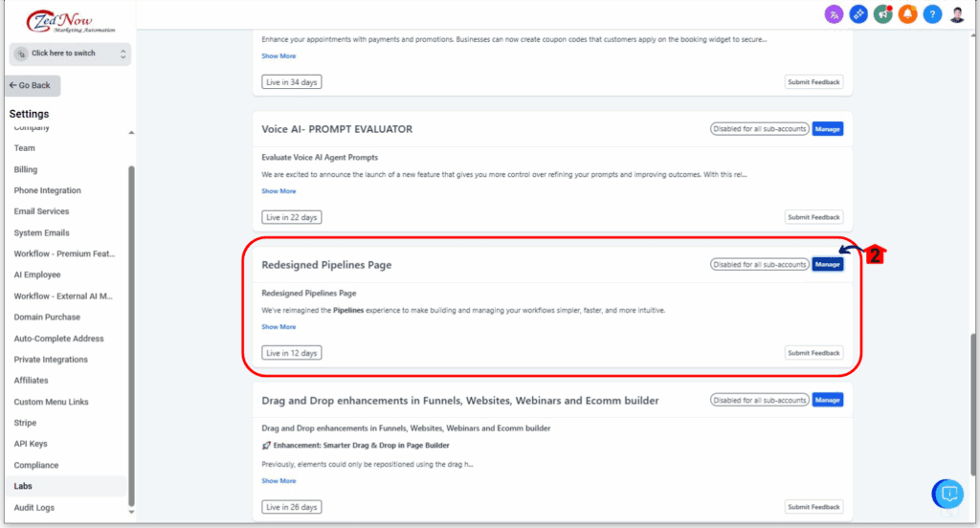This screenshot has width=980, height=528.
Task: Expand Show More for Drag and Drop enhancements
Action: point(278,480)
